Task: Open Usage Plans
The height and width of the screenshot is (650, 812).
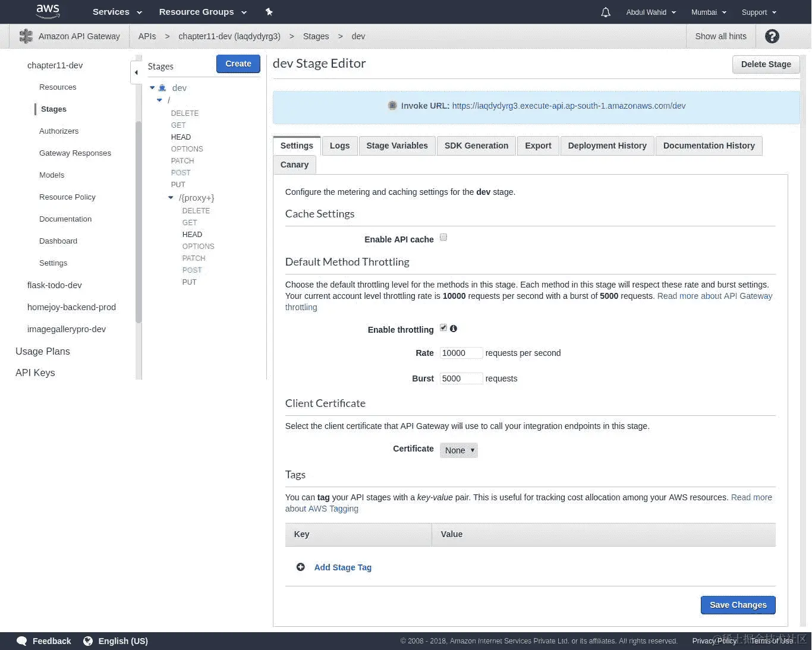Action: 43,351
